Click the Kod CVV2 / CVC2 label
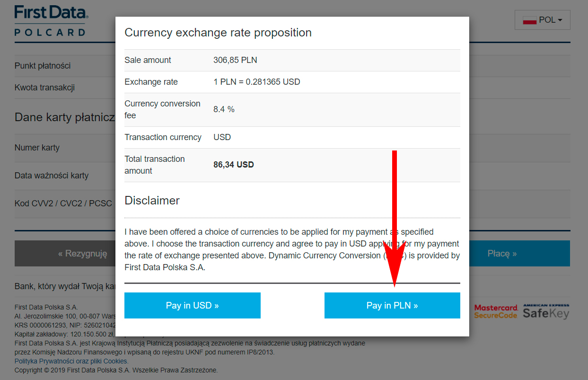Screen dimensions: 588x380 tap(63, 203)
